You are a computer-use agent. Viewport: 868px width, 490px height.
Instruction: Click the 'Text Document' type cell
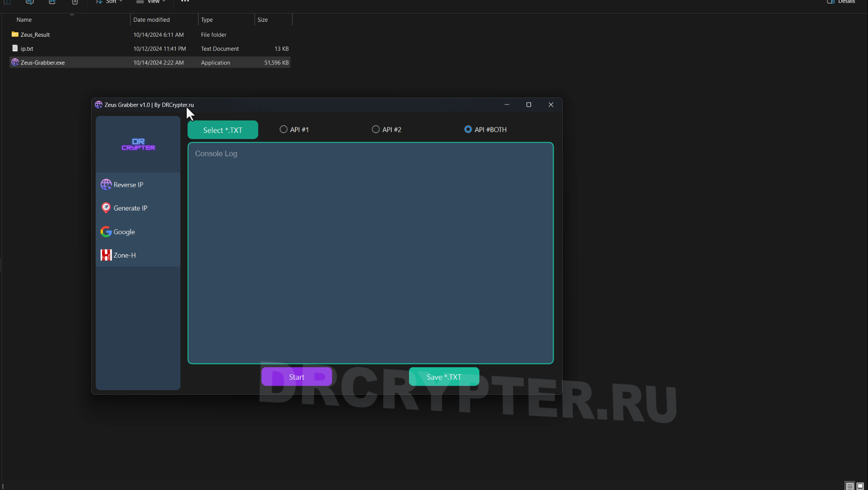pos(220,49)
